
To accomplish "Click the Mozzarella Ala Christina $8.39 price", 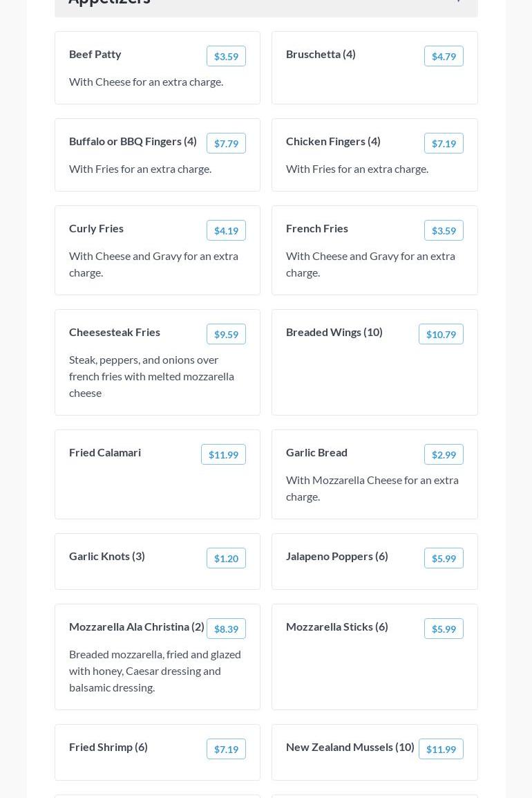I will coord(226,629).
